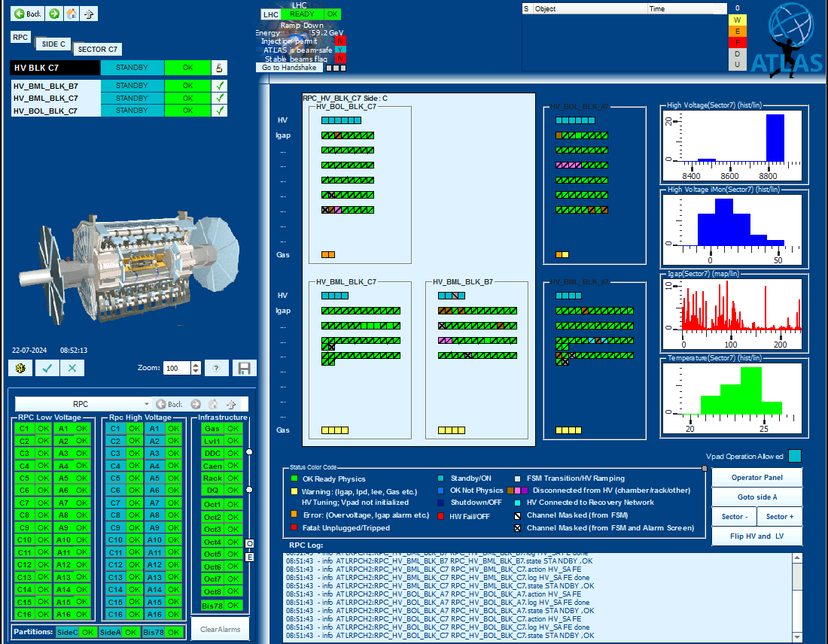Click the checkmark beside HV_BML_BLK_B7
828x644 pixels.
point(220,86)
